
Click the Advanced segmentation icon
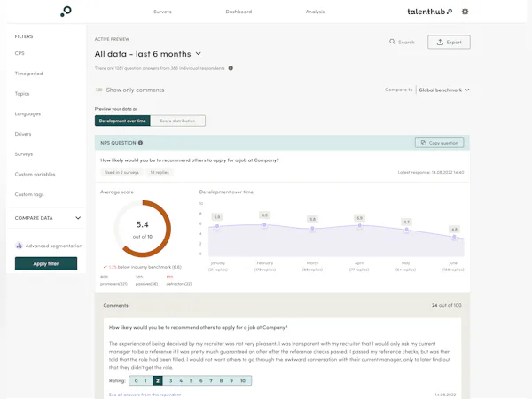coord(19,246)
